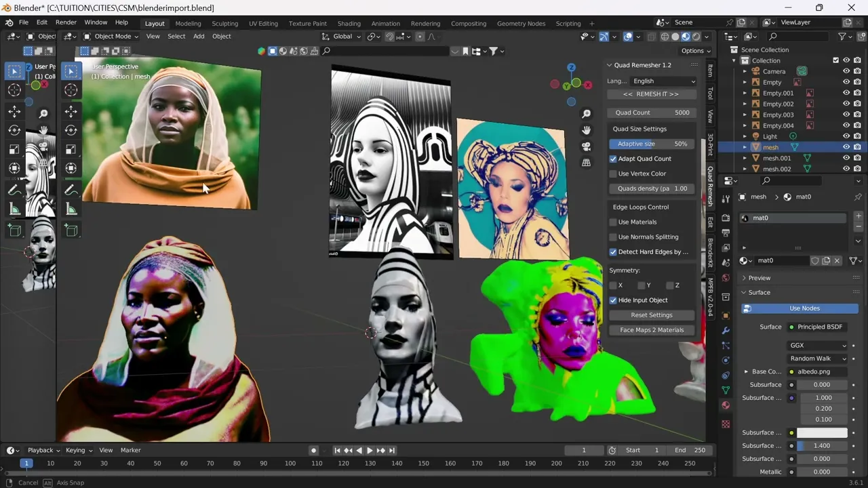Open the Modeling workspace tab
The width and height of the screenshot is (868, 488).
click(x=188, y=24)
